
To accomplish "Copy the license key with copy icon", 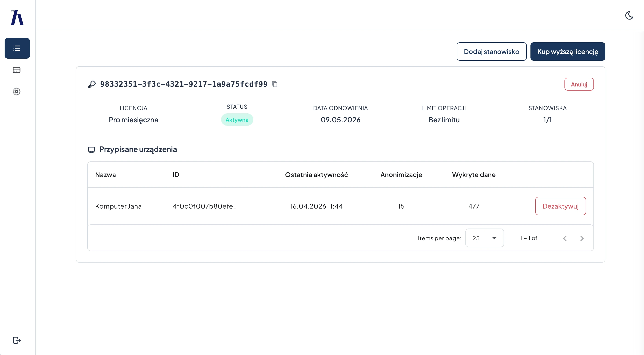I will coord(275,84).
